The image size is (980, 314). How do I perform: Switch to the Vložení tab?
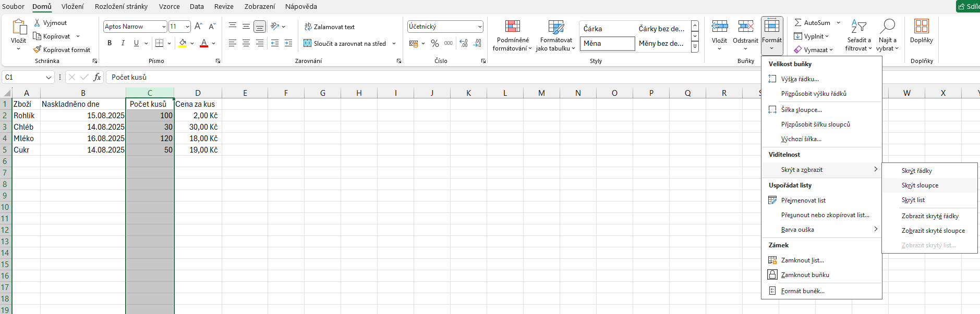click(72, 6)
